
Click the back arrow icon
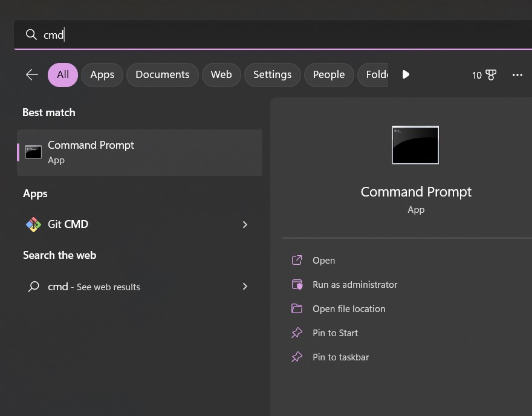(32, 74)
